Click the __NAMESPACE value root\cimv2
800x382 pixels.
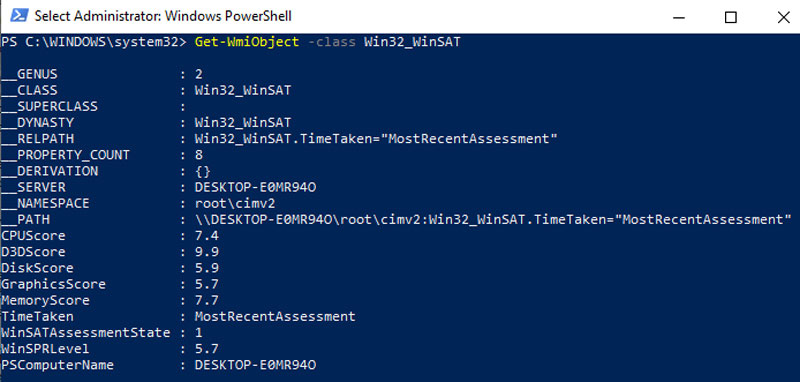click(x=235, y=203)
